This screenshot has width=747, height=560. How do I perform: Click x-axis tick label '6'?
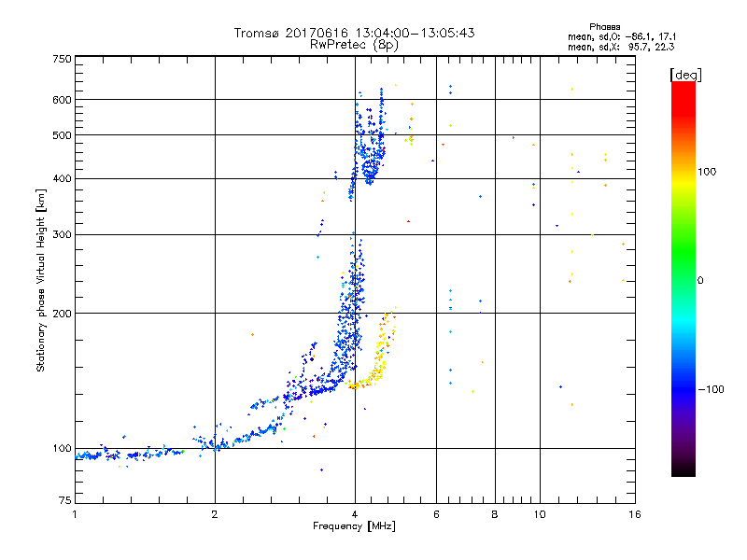(x=436, y=514)
